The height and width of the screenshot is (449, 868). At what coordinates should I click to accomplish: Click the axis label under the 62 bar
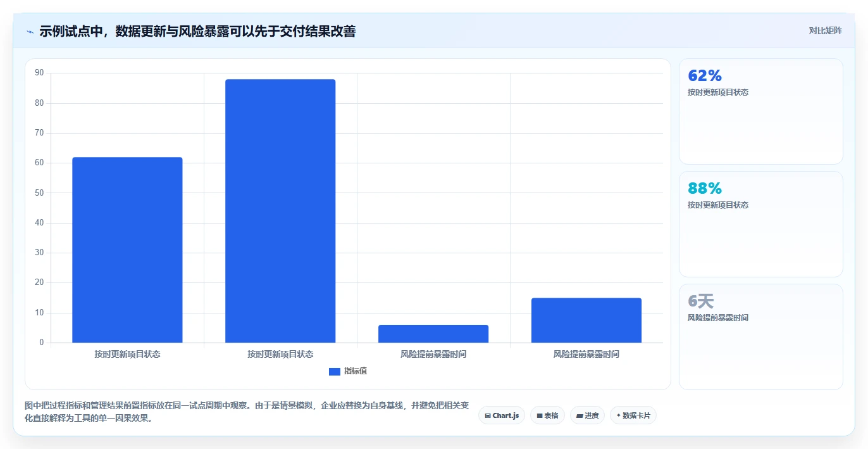(127, 354)
